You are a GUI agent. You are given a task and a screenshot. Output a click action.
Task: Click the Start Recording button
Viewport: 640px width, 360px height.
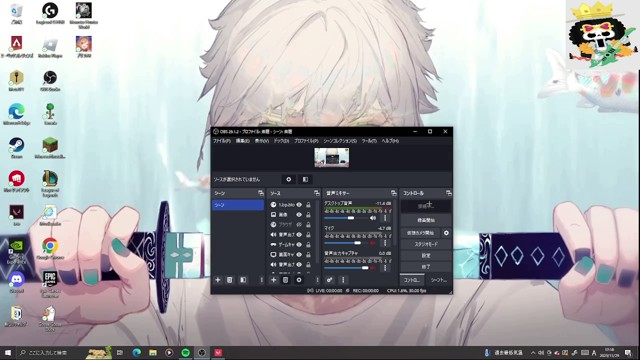(426, 220)
